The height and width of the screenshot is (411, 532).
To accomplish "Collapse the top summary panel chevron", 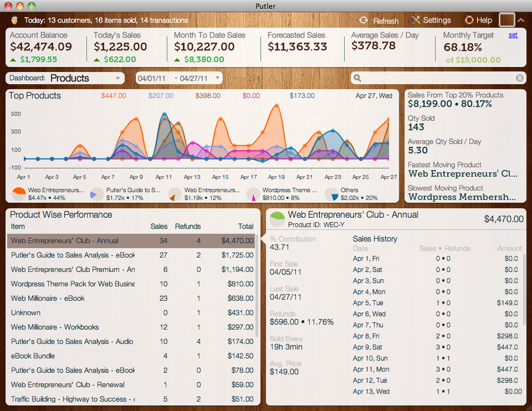I will (521, 20).
